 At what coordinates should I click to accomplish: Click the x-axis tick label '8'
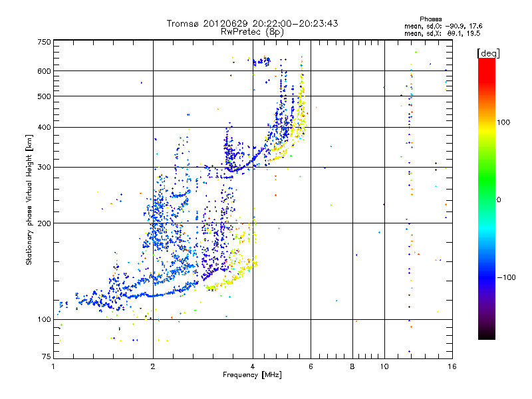point(352,366)
